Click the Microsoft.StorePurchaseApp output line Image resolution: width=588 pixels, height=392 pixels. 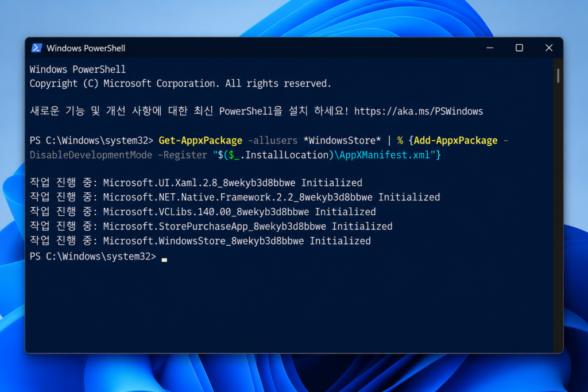pos(211,226)
